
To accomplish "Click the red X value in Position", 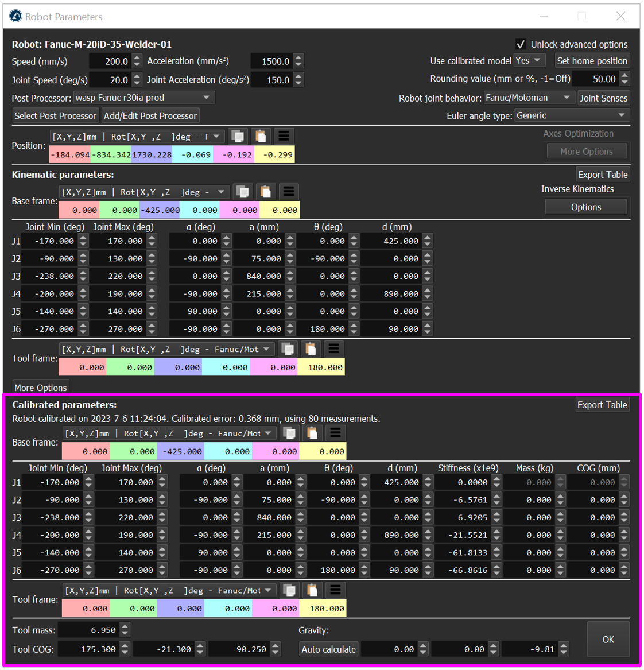I will point(70,154).
